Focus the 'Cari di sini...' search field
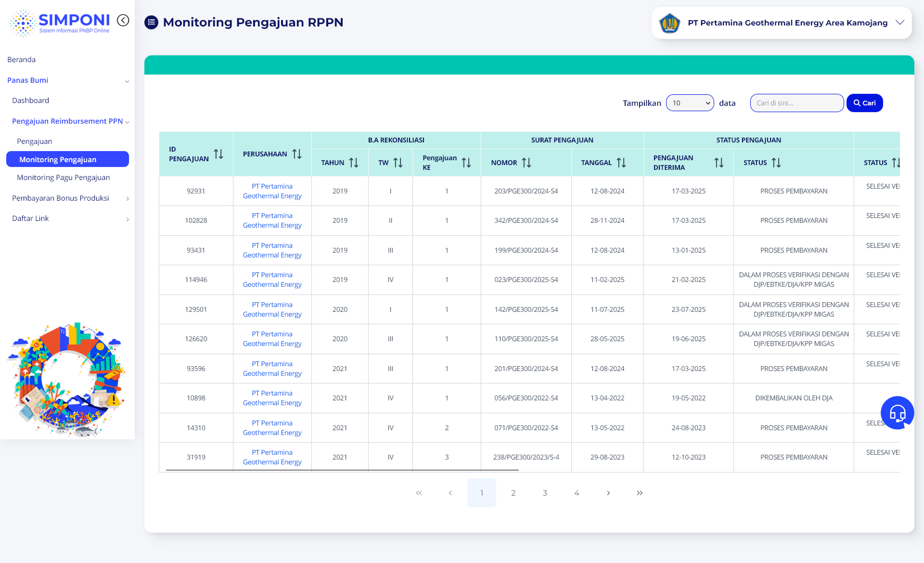 click(796, 103)
